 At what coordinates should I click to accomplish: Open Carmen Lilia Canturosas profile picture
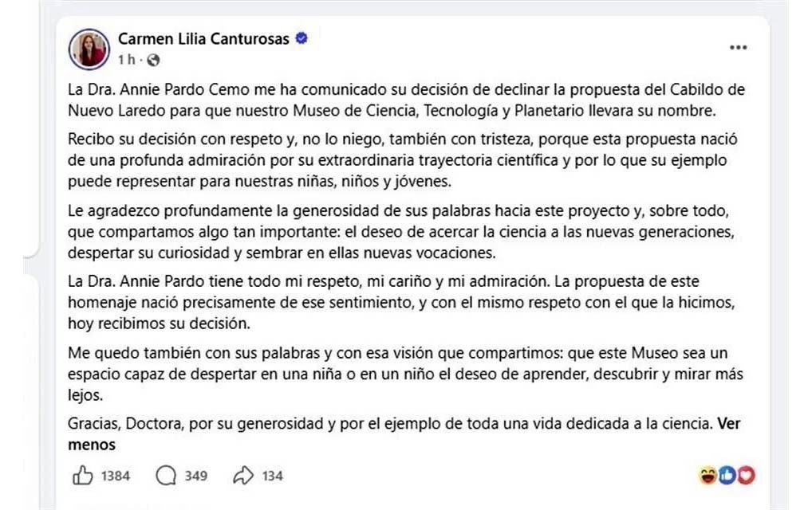(89, 49)
